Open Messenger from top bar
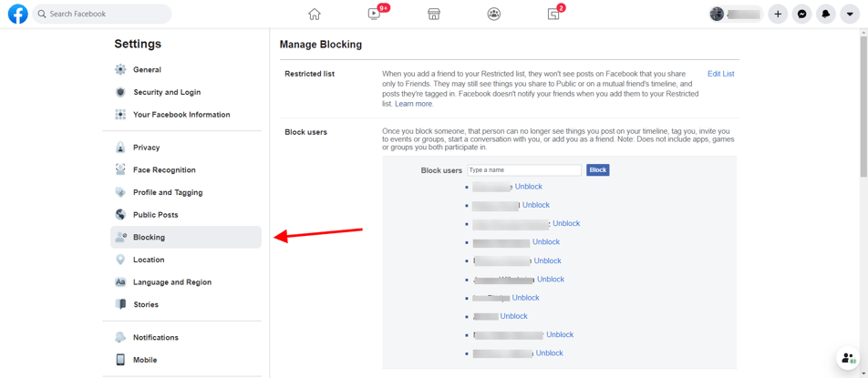This screenshot has width=868, height=378. (801, 15)
